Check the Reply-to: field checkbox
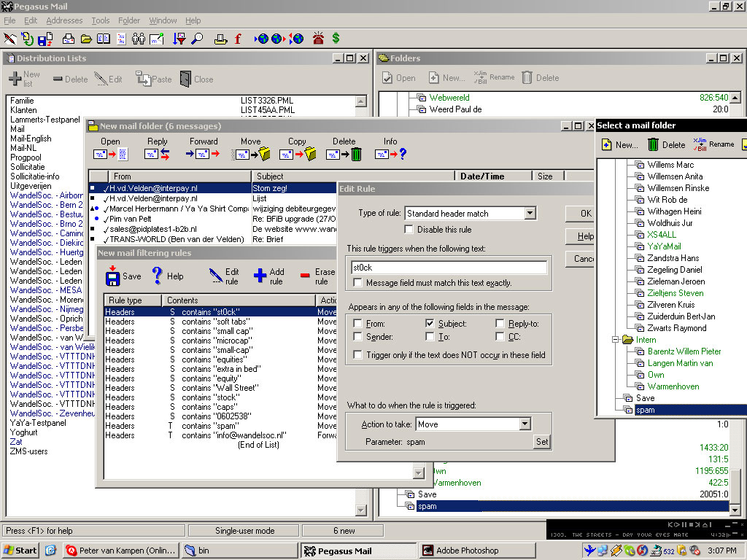The width and height of the screenshot is (747, 560). (500, 323)
